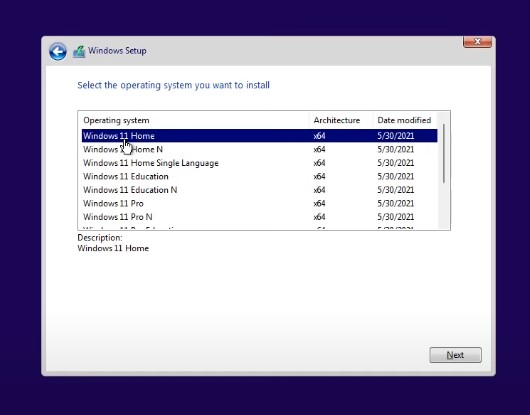
Task: Click x64 in the Windows 11 Pro row
Action: (319, 203)
